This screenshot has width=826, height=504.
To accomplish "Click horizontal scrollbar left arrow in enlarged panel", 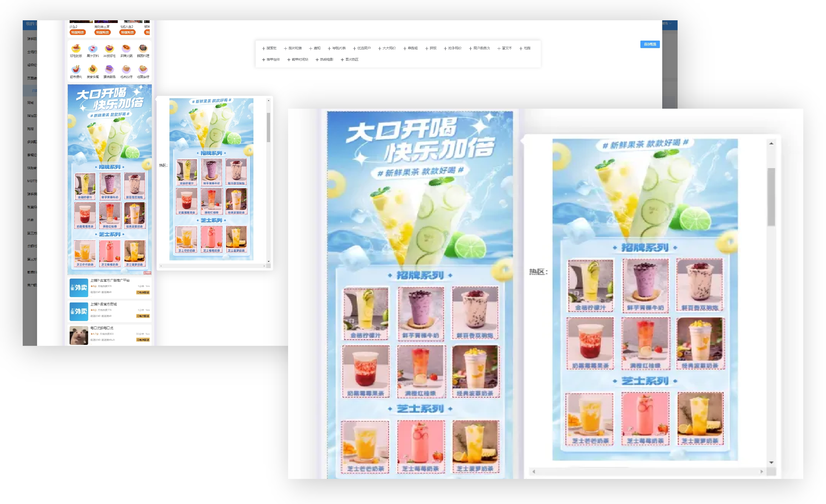I will [534, 471].
